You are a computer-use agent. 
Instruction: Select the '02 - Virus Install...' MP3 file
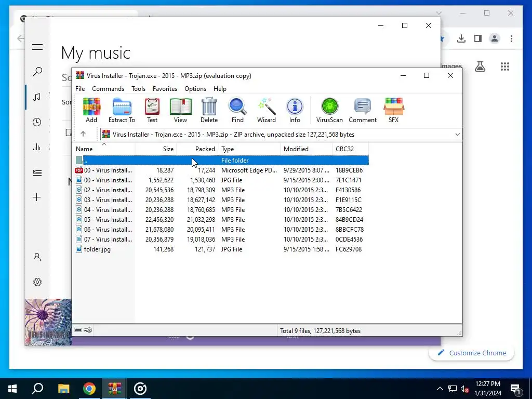point(221,190)
